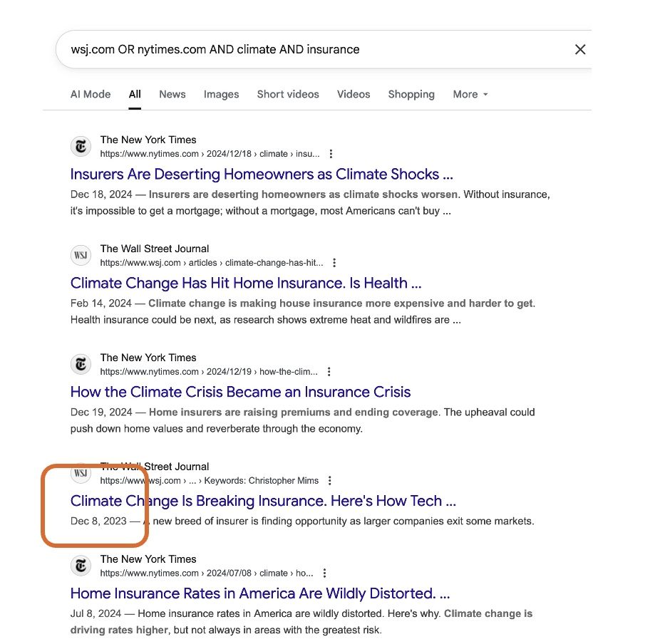The image size is (660, 644).
Task: Open options menu for Insurers Are Deserting result
Action: [x=331, y=154]
